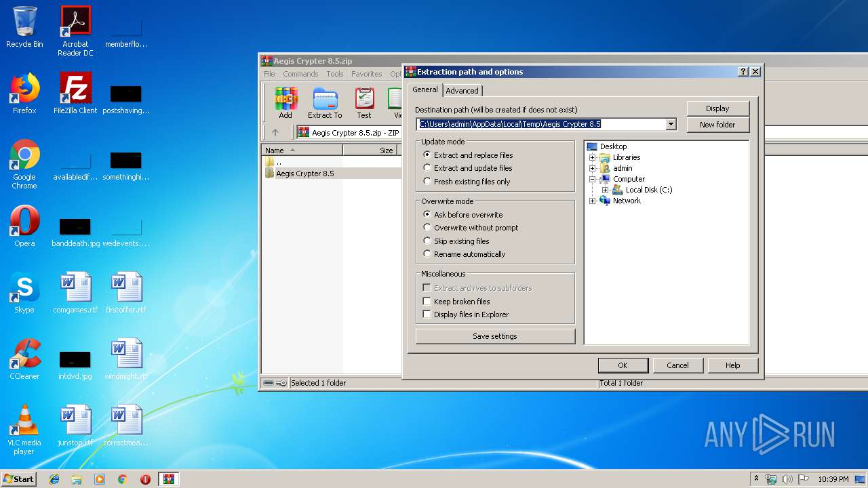Image resolution: width=868 pixels, height=488 pixels.
Task: Click the destination path text field
Action: click(x=541, y=124)
